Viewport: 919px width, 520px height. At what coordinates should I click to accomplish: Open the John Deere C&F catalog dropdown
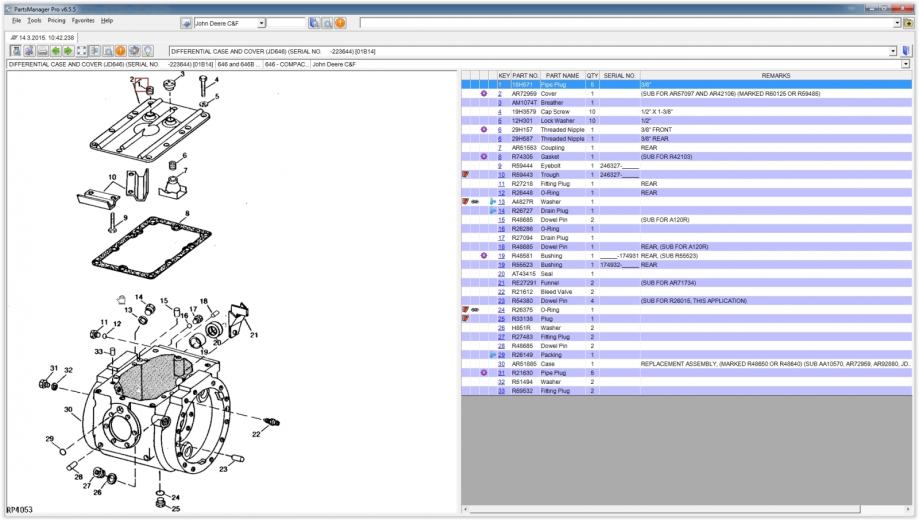(x=262, y=22)
